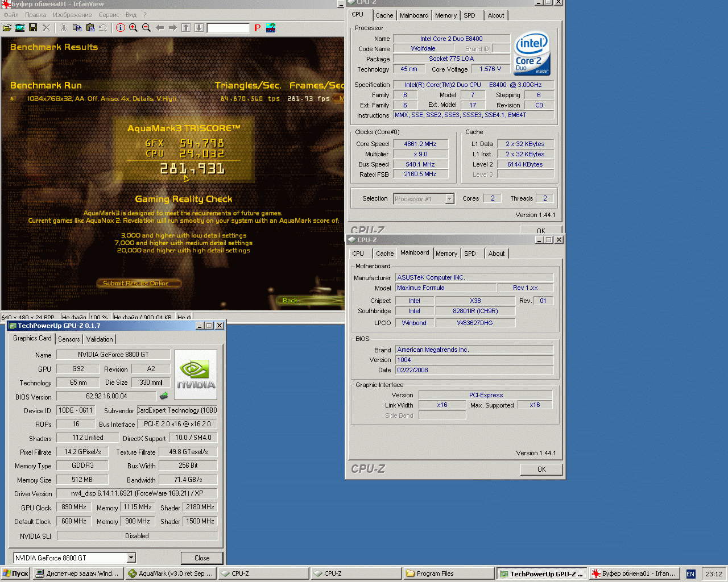The image size is (728, 582).
Task: Open Memory tab in lower CPU-Z window
Action: click(446, 253)
